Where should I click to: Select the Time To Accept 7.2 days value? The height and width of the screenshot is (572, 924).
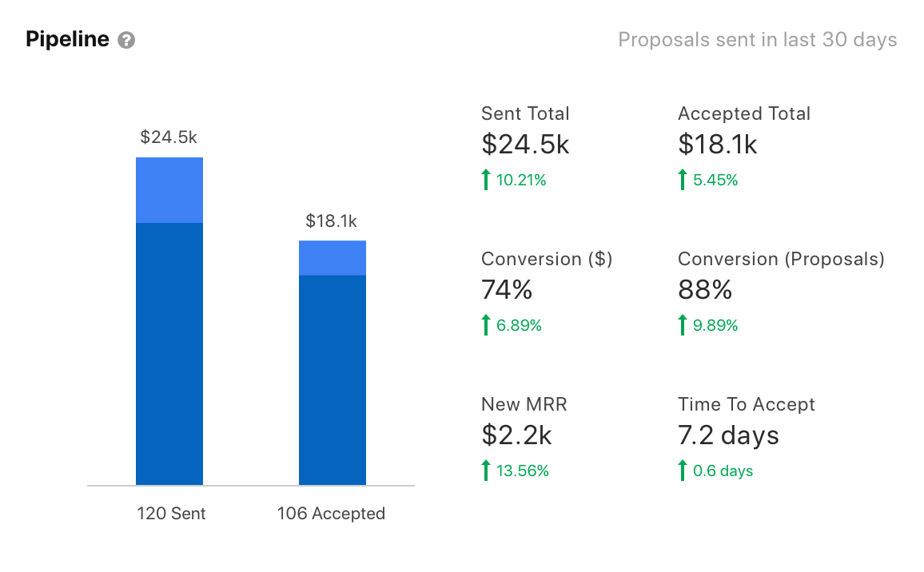point(728,435)
